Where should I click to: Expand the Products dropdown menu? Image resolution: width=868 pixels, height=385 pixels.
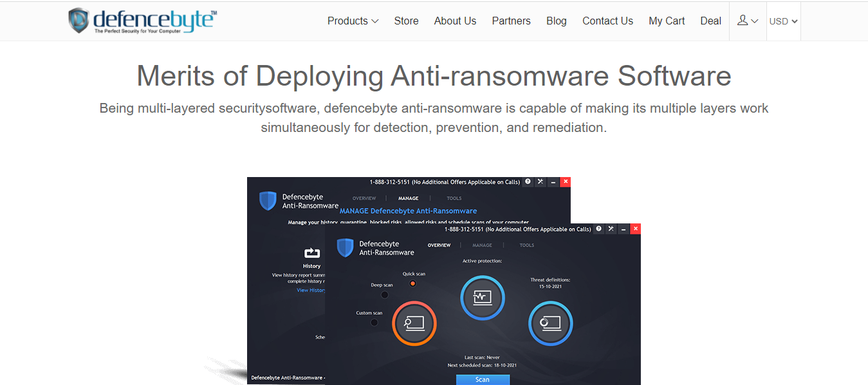353,21
